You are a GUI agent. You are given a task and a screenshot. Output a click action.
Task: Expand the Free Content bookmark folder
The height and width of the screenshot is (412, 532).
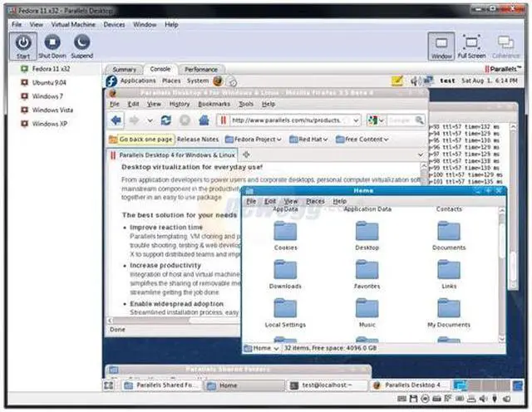tap(362, 140)
